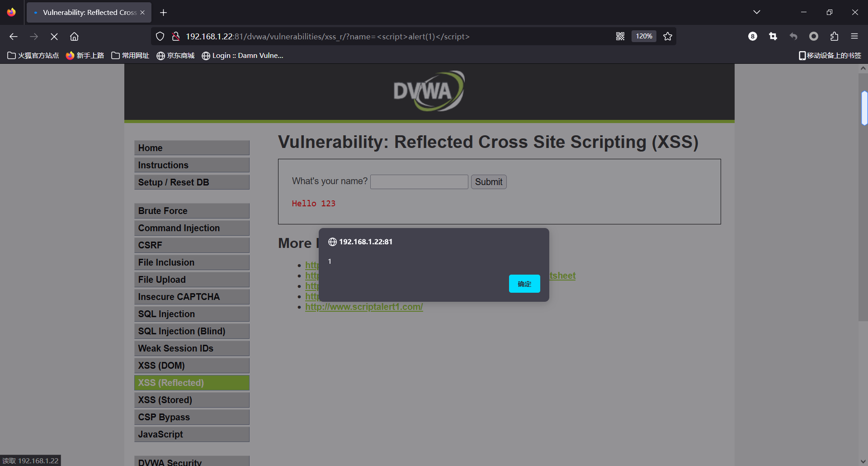Select SQL Injection (Blind) in sidebar
Image resolution: width=868 pixels, height=466 pixels.
192,331
